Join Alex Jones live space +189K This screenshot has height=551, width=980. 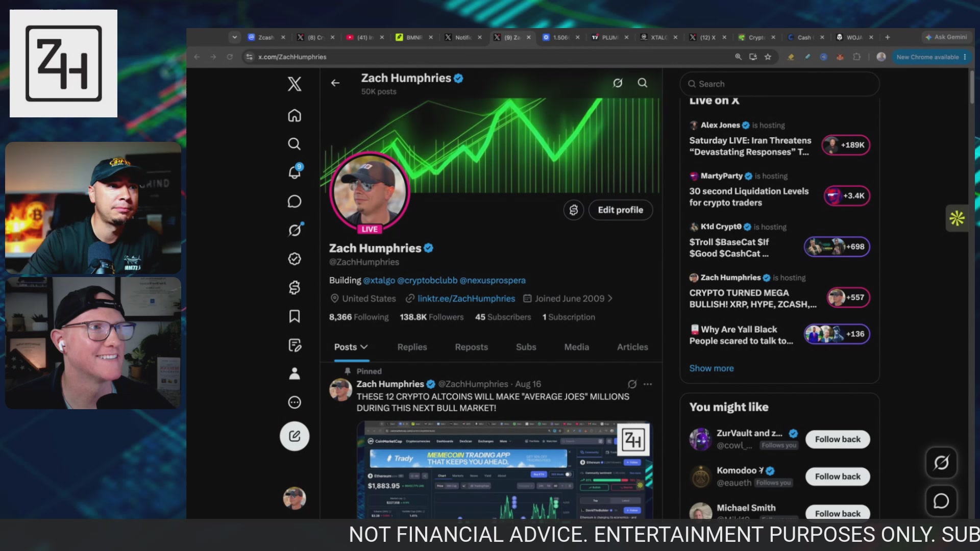pyautogui.click(x=846, y=145)
